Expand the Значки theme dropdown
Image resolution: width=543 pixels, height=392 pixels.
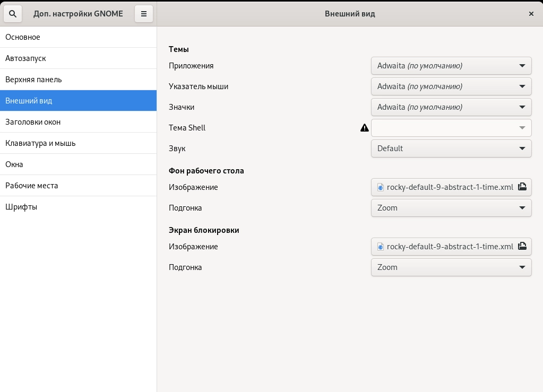pyautogui.click(x=451, y=107)
